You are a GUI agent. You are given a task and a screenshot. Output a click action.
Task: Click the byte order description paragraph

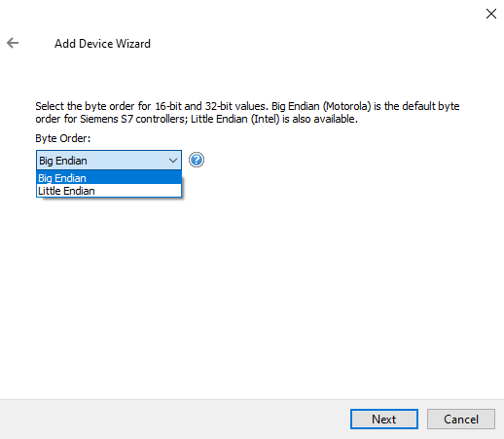(247, 113)
